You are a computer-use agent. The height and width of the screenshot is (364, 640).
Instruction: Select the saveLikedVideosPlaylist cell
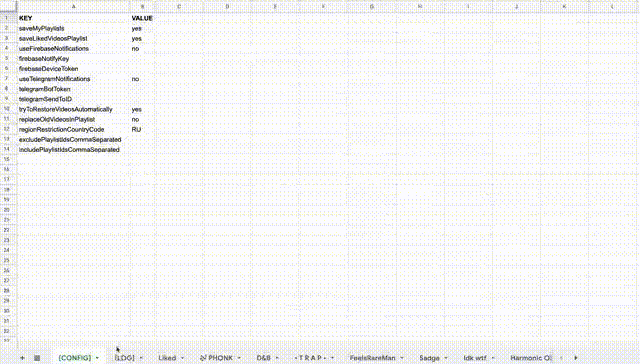(x=73, y=38)
